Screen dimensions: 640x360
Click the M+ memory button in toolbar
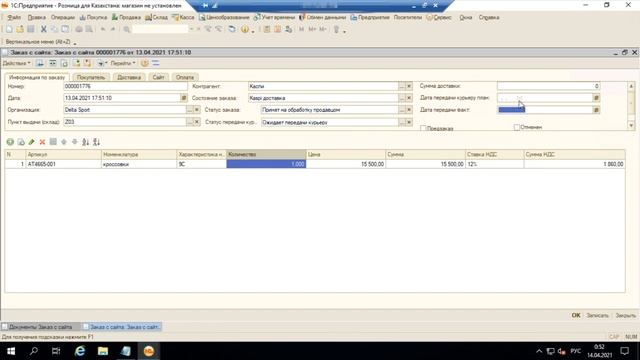(x=312, y=29)
